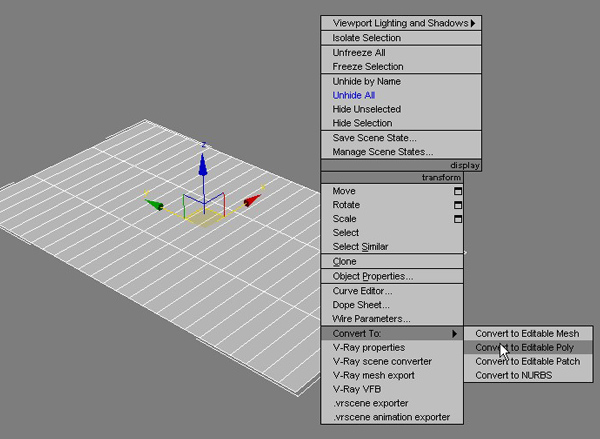Open the Scale transform settings box icon
Image resolution: width=600 pixels, height=439 pixels.
click(459, 219)
